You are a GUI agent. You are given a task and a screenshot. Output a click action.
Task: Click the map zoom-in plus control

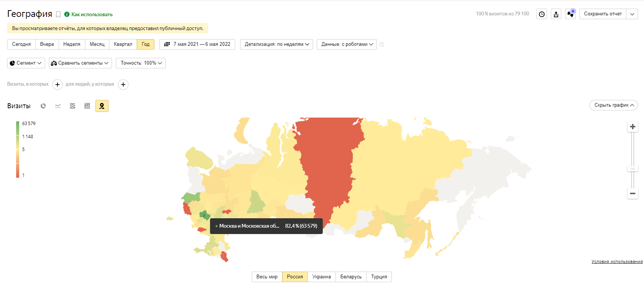tap(633, 127)
